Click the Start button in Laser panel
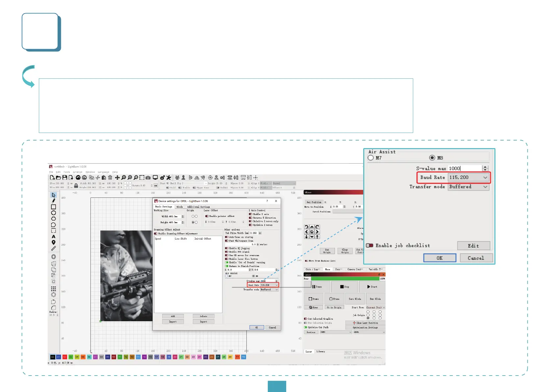This screenshot has height=392, width=554. click(x=372, y=287)
